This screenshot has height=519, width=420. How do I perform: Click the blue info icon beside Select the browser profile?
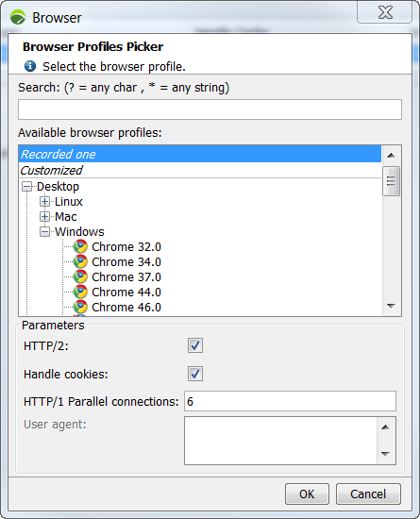30,66
